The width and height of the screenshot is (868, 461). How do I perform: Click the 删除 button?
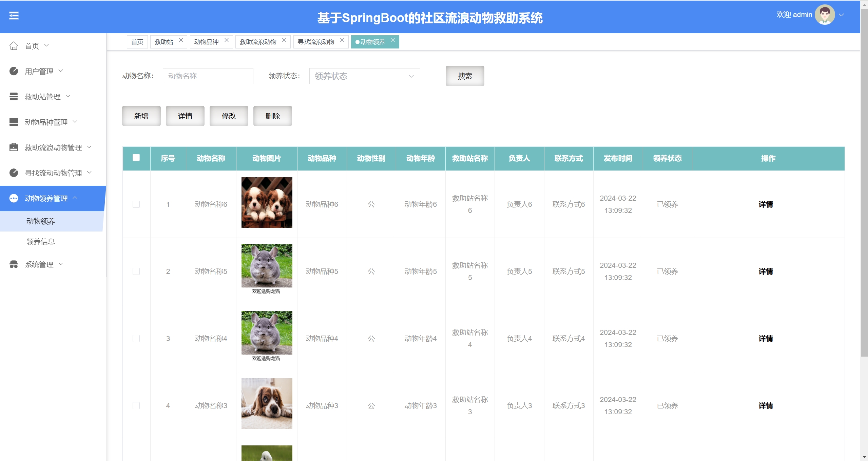(273, 116)
